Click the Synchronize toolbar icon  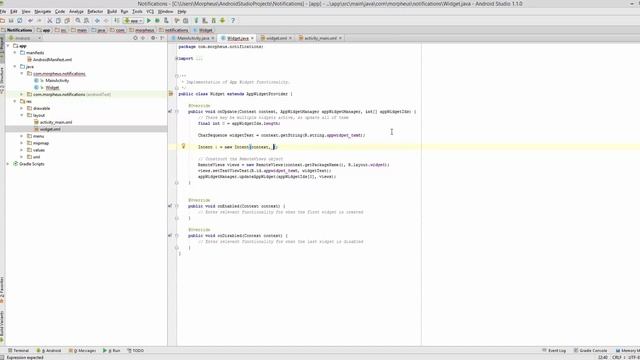[x=20, y=20]
